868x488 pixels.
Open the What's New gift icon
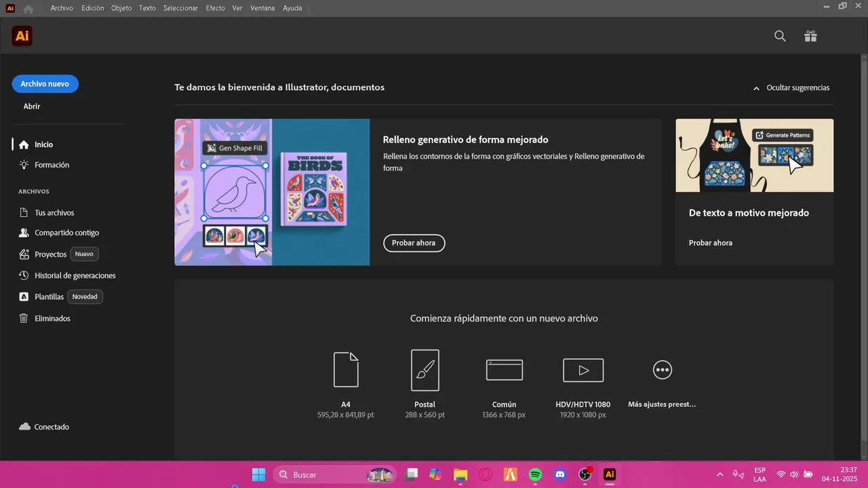click(x=810, y=36)
